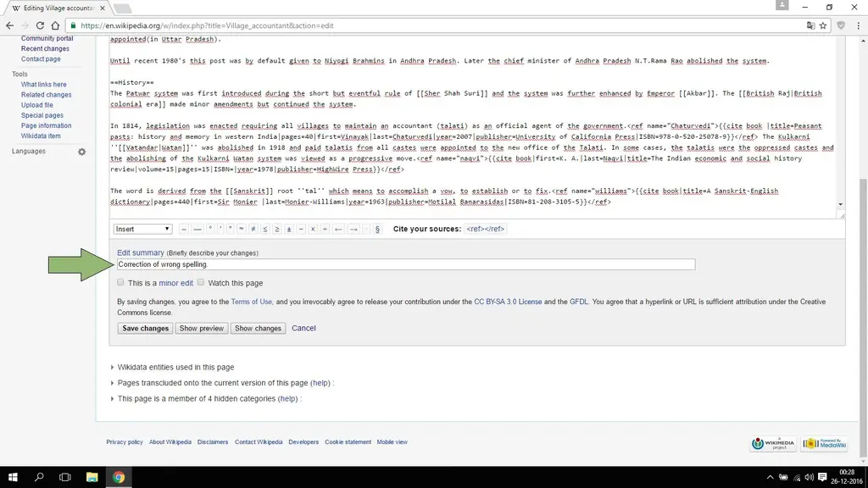
Task: Open the Windows Start menu
Action: pos(13,477)
